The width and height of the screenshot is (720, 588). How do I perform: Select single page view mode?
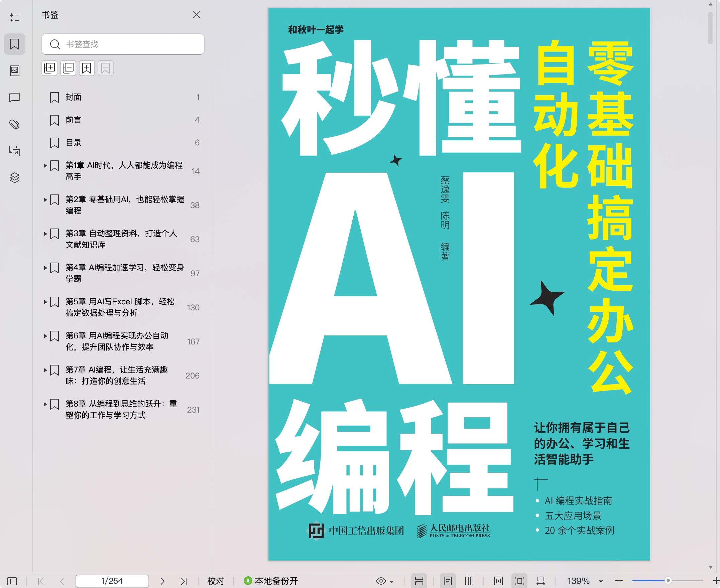(x=448, y=581)
